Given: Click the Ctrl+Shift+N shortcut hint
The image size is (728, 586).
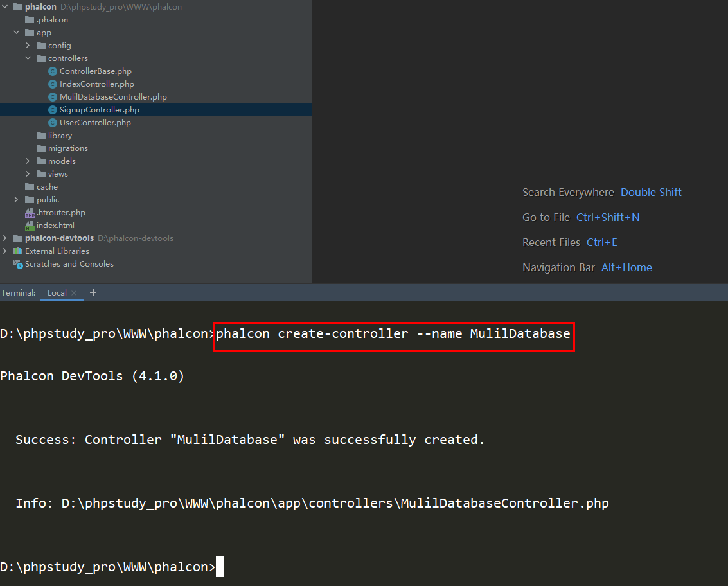Looking at the screenshot, I should click(x=608, y=217).
